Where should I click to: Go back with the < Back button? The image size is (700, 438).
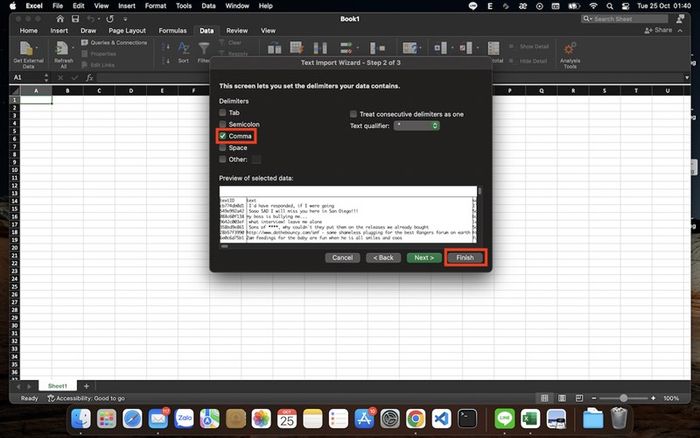coord(383,257)
